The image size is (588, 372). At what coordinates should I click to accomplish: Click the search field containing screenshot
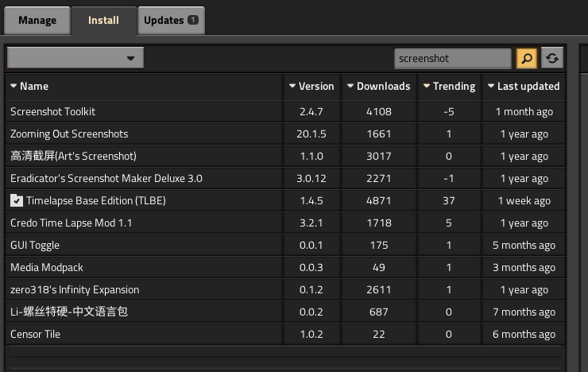pyautogui.click(x=453, y=59)
